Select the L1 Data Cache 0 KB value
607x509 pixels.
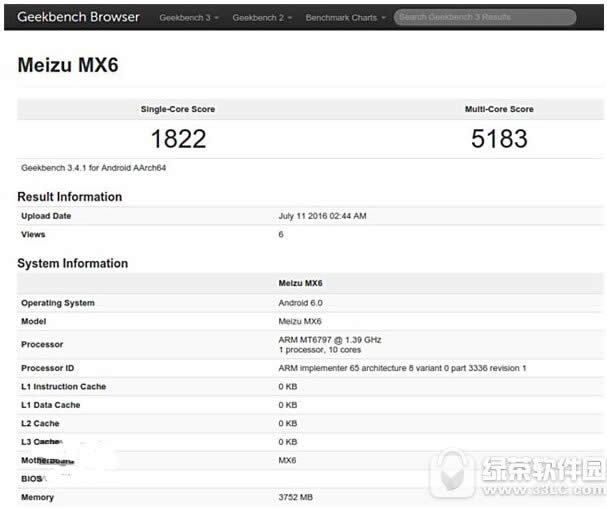(x=288, y=405)
